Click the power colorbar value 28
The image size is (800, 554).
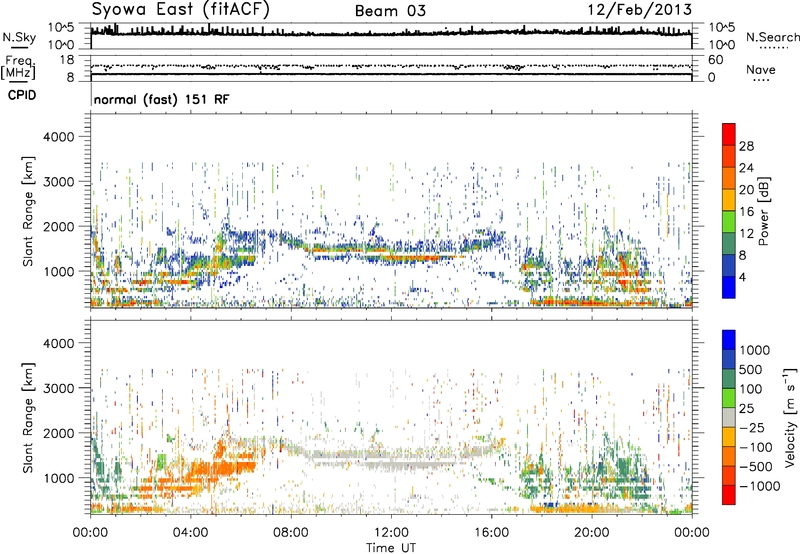[x=746, y=146]
